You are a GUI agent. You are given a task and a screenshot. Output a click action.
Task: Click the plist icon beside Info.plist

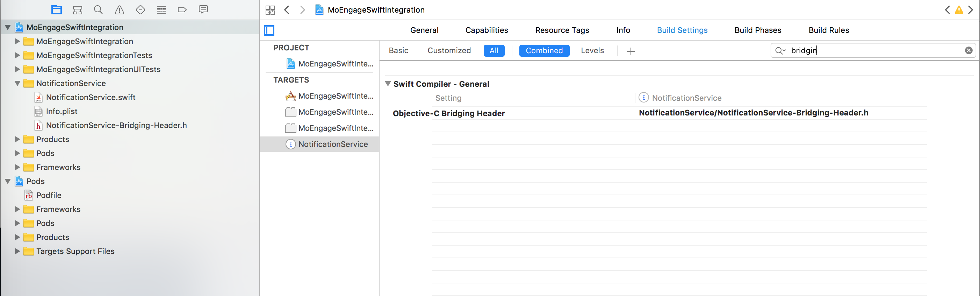38,112
